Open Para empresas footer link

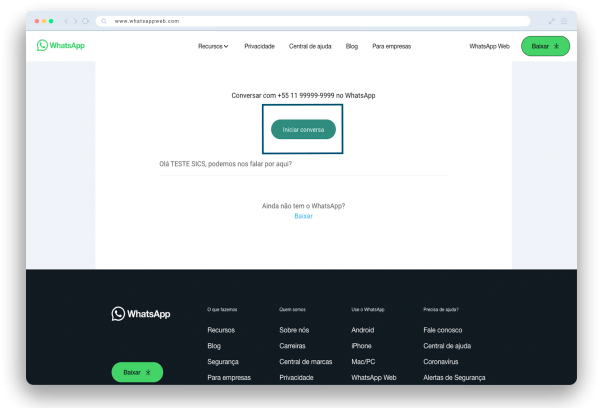[229, 378]
